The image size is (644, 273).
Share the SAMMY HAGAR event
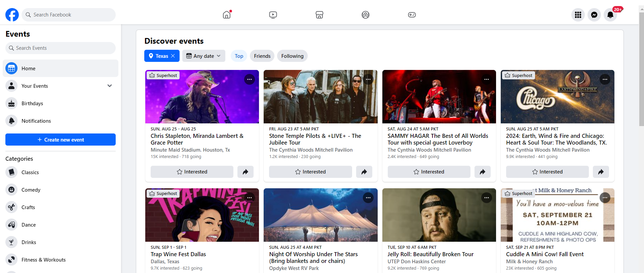point(483,172)
